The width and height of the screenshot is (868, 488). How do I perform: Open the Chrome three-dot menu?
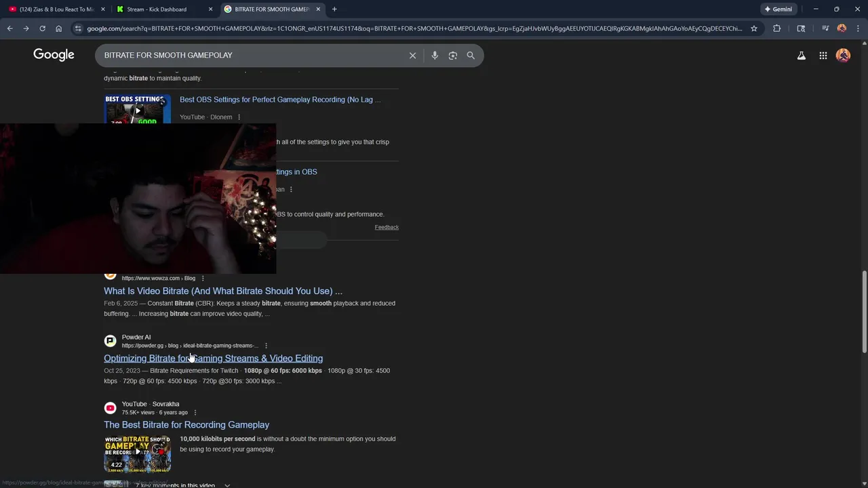(858, 28)
